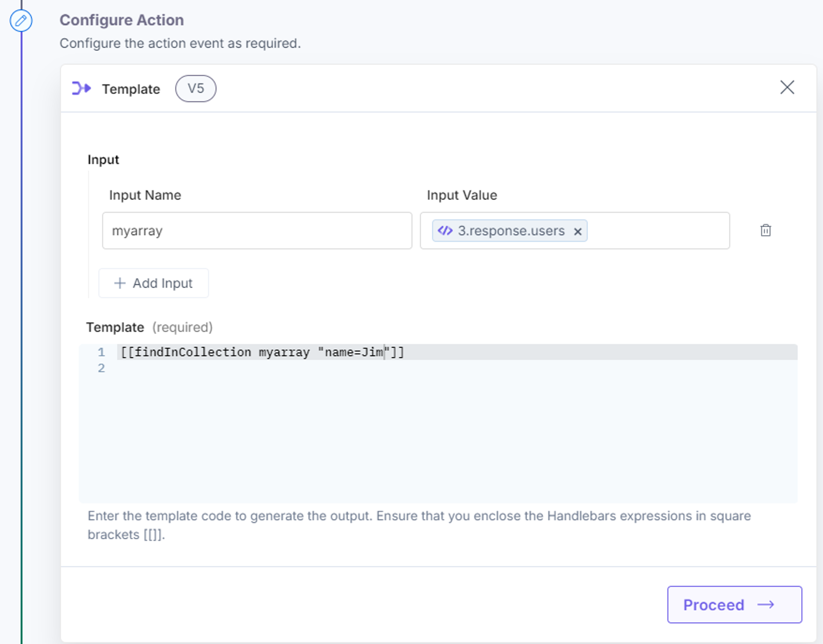Click the arrow icon on the Proceed button

[765, 605]
